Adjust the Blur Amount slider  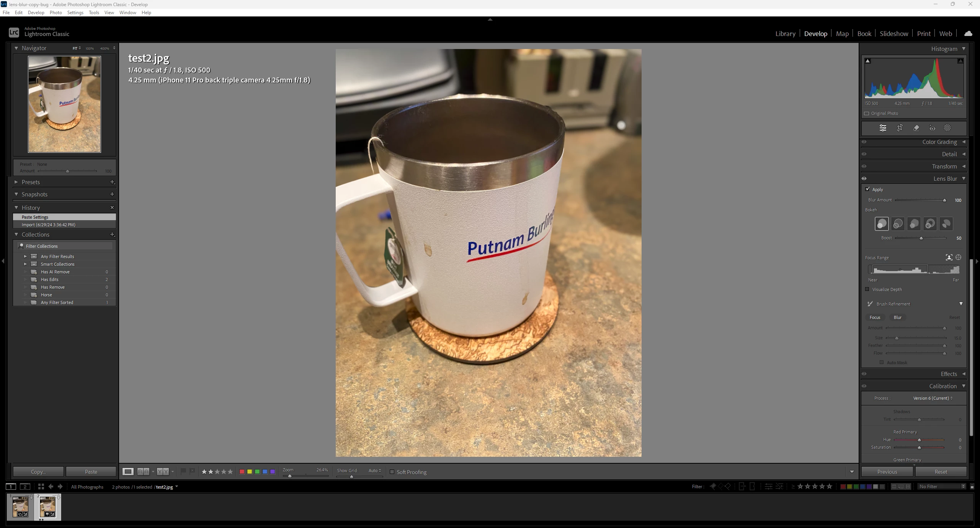point(944,200)
